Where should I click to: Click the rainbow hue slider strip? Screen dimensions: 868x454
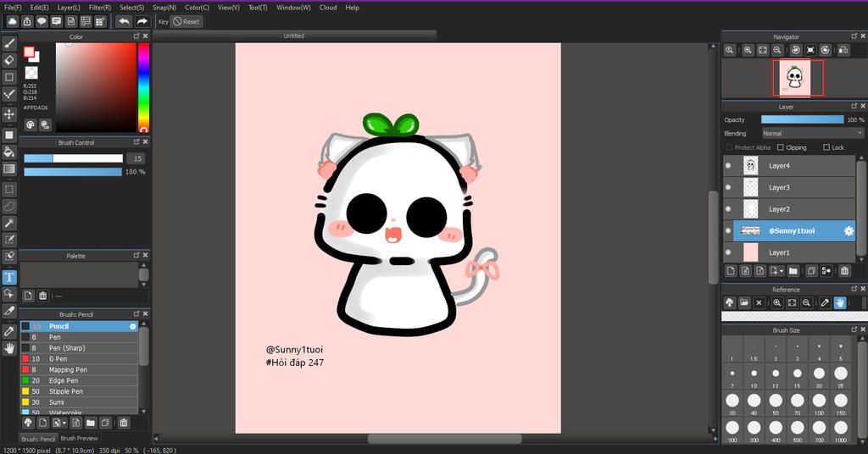pyautogui.click(x=143, y=86)
